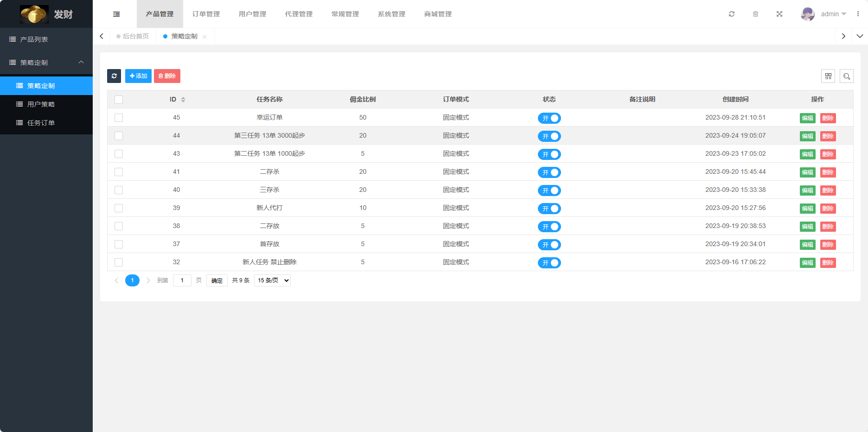Viewport: 868px width, 432px height.
Task: Collapse the 策略定制 sidebar group
Action: (x=46, y=63)
